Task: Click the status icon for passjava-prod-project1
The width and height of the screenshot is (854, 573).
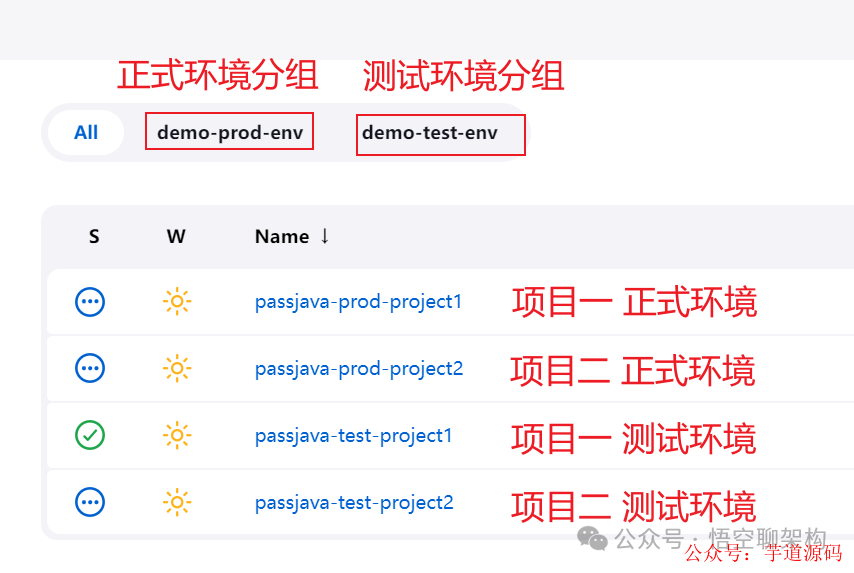Action: [x=90, y=301]
